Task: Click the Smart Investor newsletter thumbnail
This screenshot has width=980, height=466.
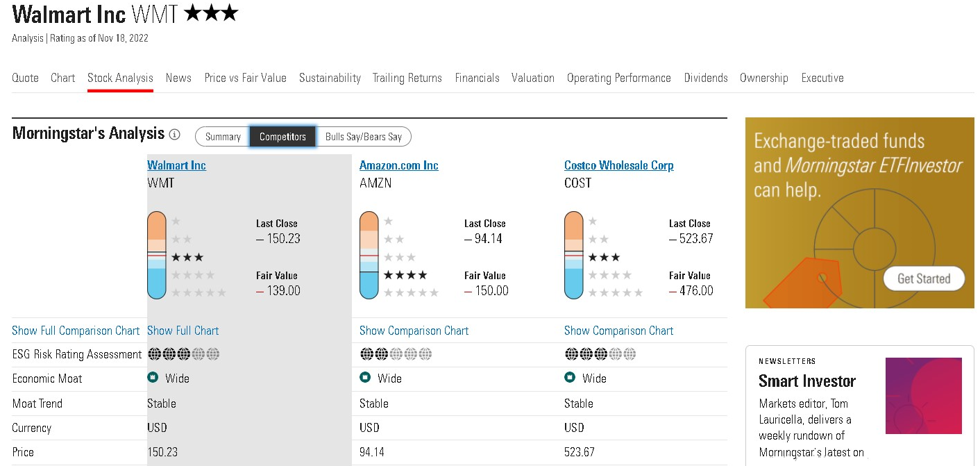Action: click(x=923, y=396)
